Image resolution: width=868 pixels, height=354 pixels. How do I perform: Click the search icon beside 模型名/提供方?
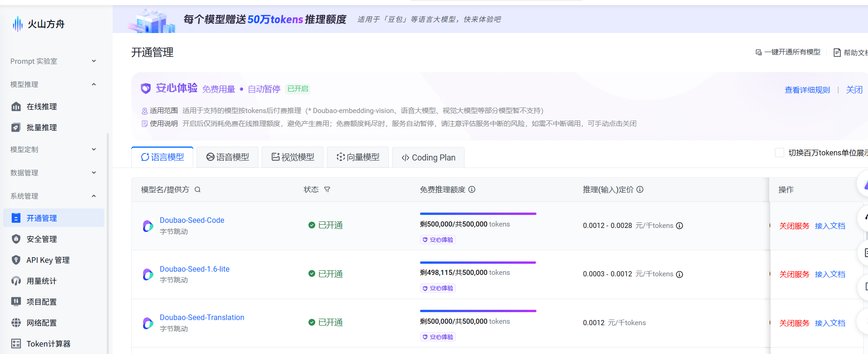tap(197, 190)
